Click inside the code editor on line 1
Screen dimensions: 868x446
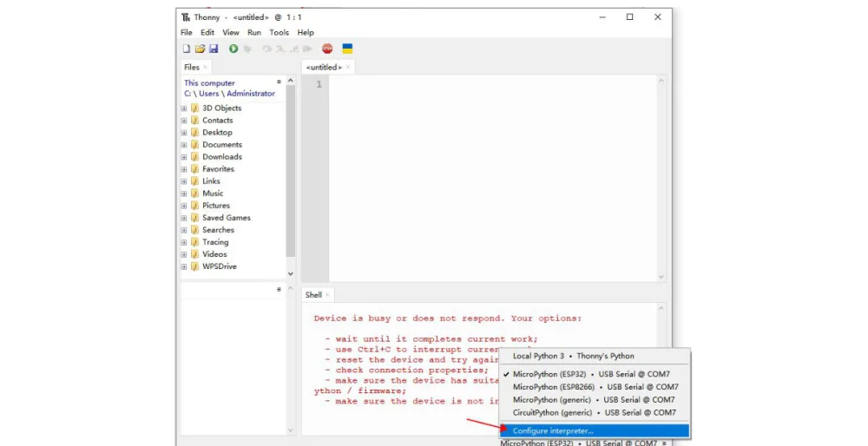point(493,85)
